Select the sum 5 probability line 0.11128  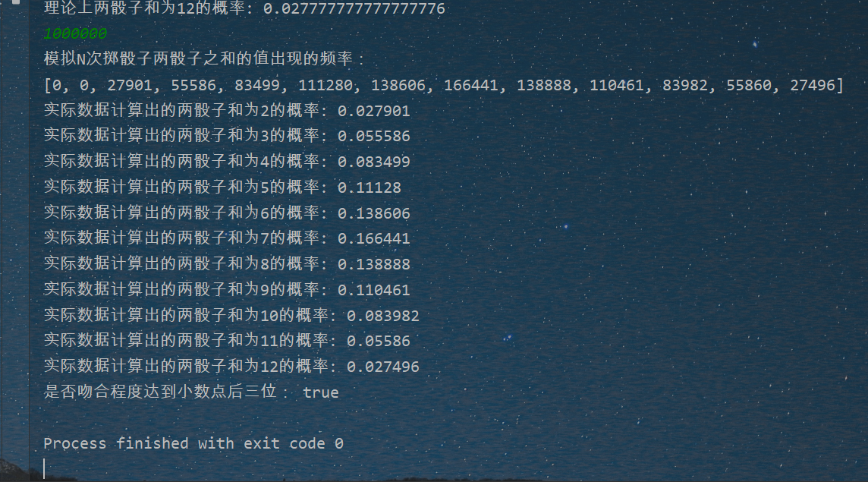coord(222,187)
